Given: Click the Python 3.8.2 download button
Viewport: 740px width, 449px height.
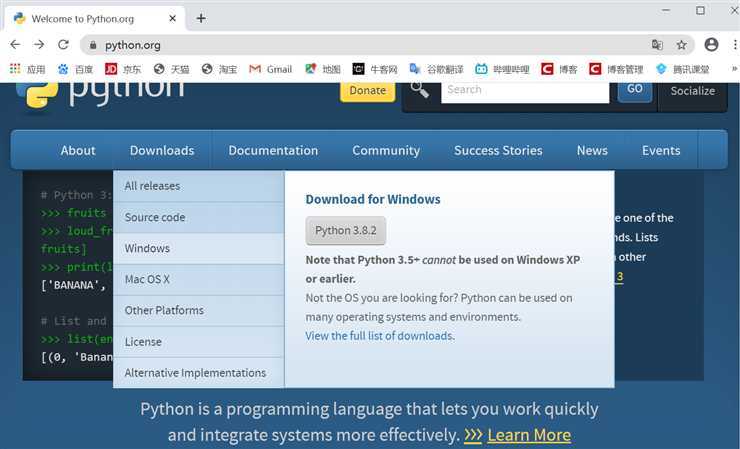Looking at the screenshot, I should [345, 231].
